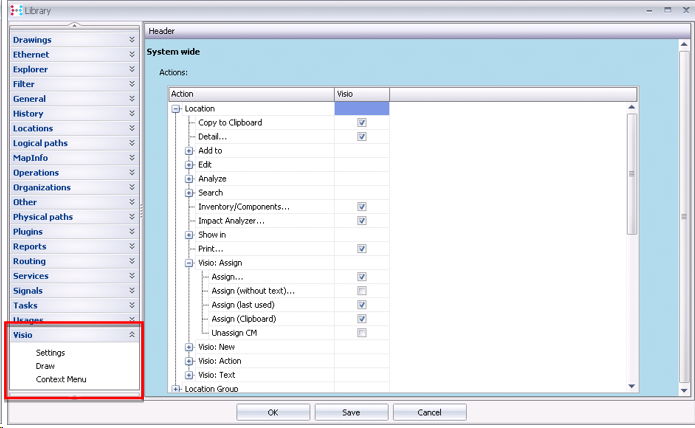
Task: Expand the Organizations sidebar section
Action: pyautogui.click(x=74, y=187)
